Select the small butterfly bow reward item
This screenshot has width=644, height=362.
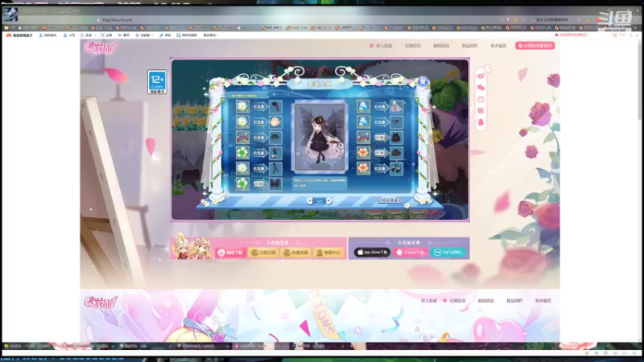pyautogui.click(x=396, y=122)
